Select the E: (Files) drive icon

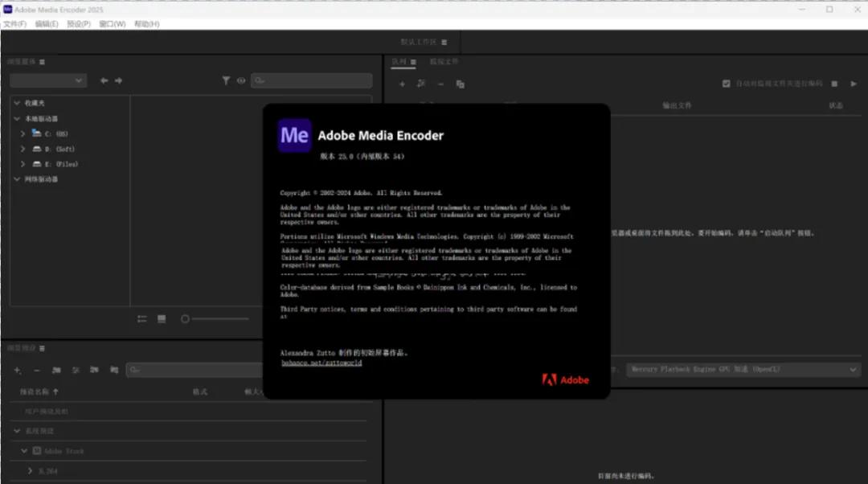(x=36, y=164)
